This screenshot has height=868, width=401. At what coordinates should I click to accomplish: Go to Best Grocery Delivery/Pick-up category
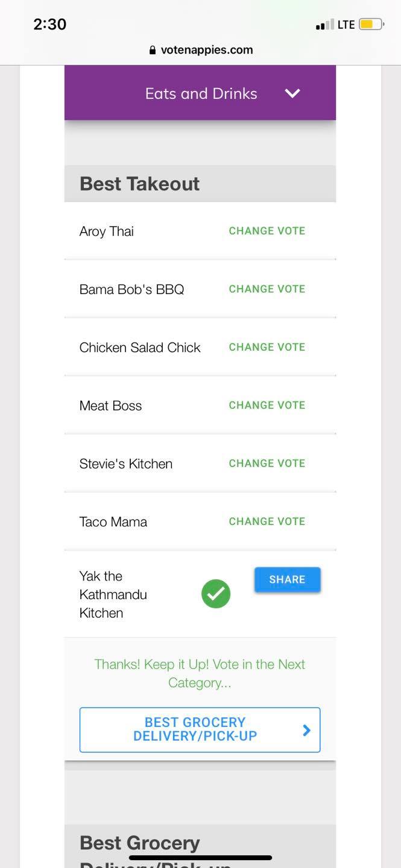(195, 729)
